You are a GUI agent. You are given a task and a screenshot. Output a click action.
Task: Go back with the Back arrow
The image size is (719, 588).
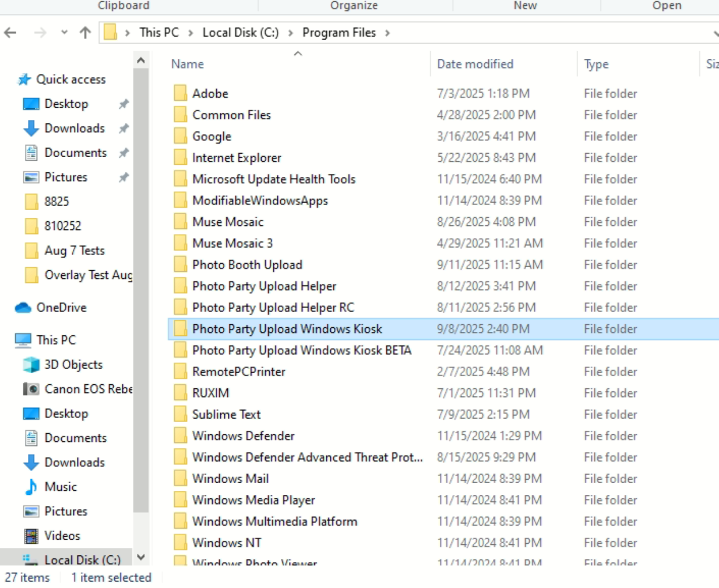pos(10,33)
